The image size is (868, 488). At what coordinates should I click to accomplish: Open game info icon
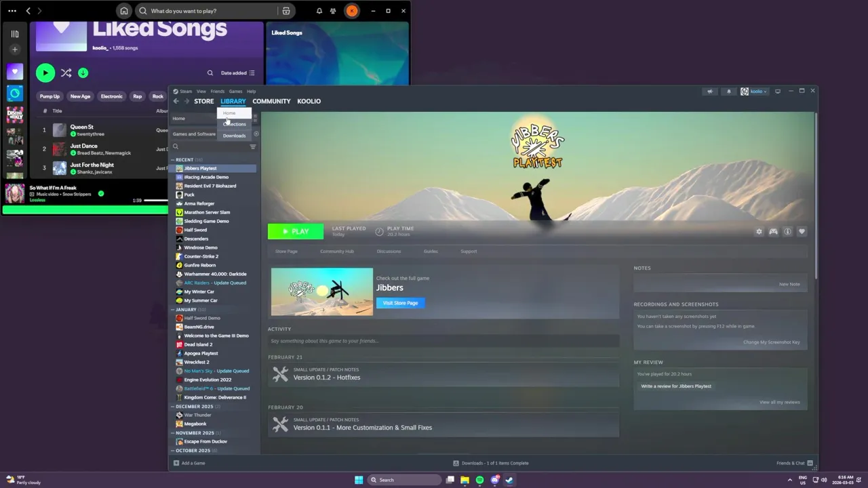tap(787, 232)
